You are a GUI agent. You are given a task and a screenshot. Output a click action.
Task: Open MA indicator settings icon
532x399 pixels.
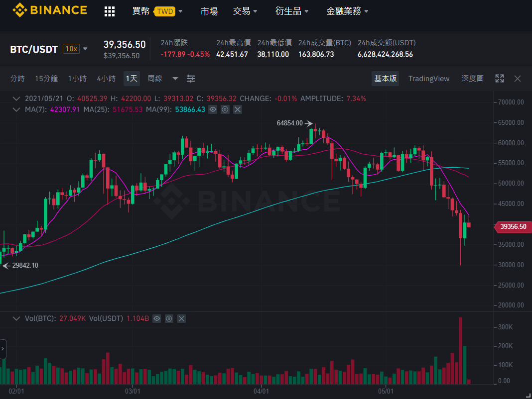(x=225, y=109)
